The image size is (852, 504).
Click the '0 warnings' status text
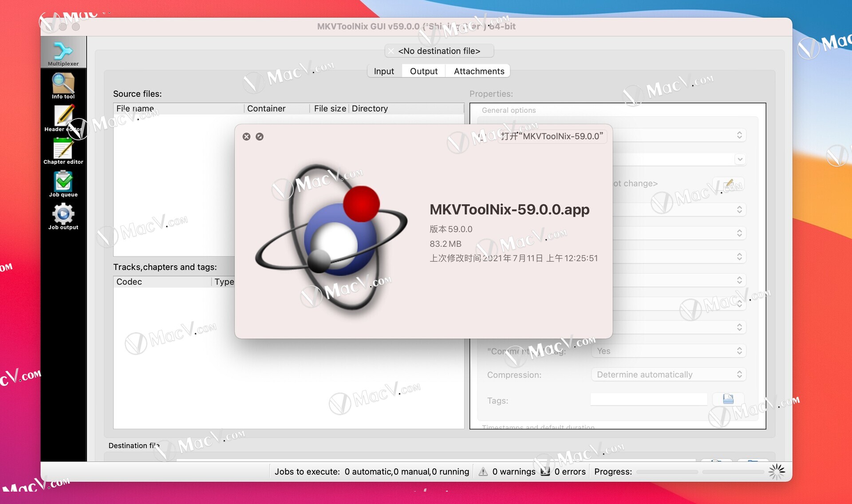(x=514, y=472)
